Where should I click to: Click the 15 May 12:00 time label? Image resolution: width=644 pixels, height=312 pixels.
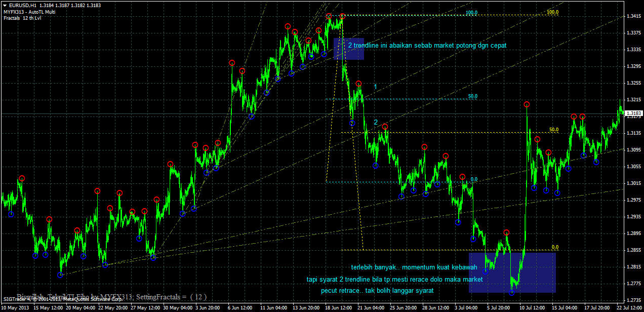[x=48, y=307]
